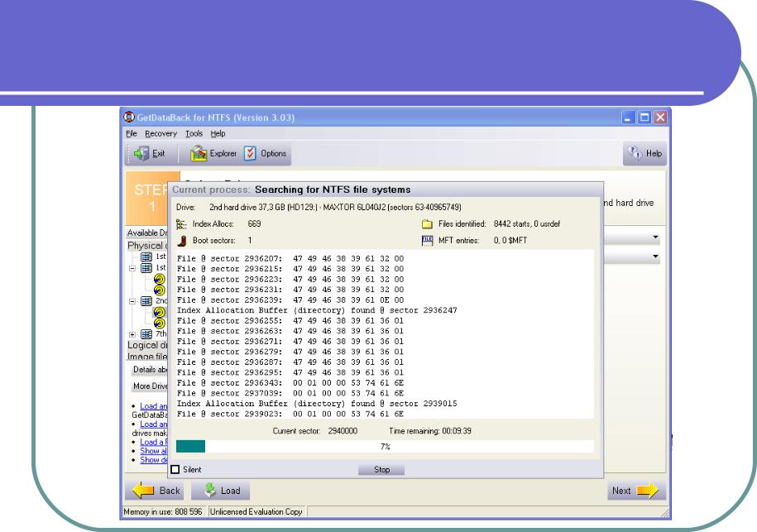Open the Recovery menu
The image size is (757, 532).
pyautogui.click(x=161, y=134)
